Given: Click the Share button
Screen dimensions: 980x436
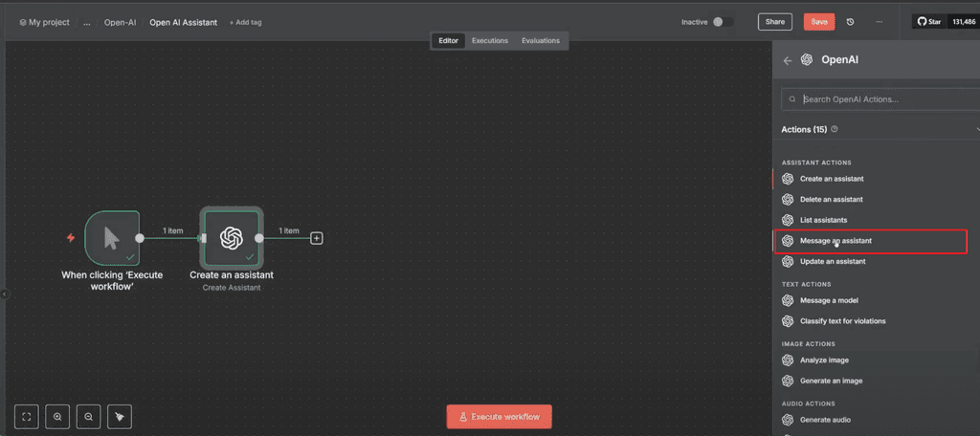Looking at the screenshot, I should (775, 22).
